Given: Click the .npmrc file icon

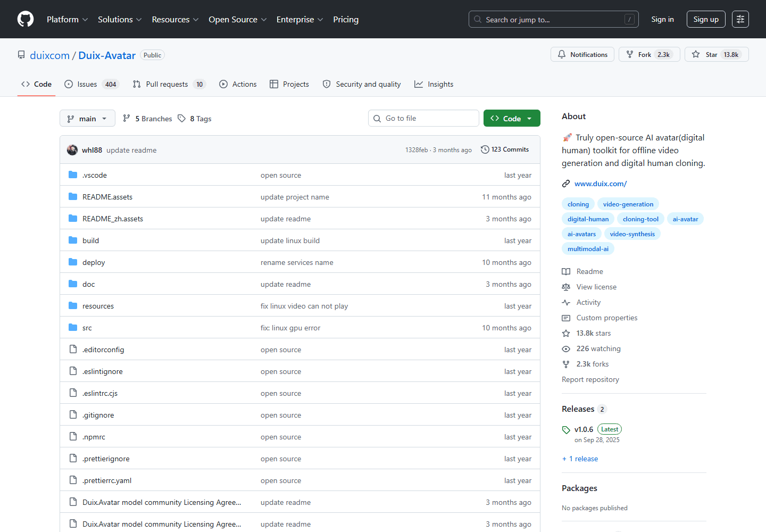Looking at the screenshot, I should (73, 436).
